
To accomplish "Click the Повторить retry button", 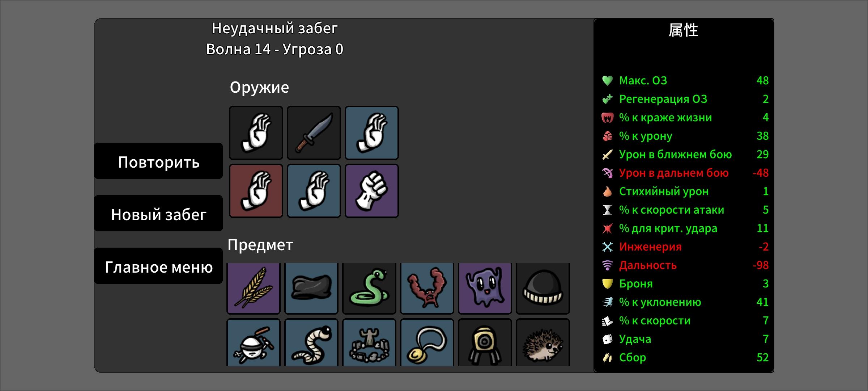I will tap(158, 161).
